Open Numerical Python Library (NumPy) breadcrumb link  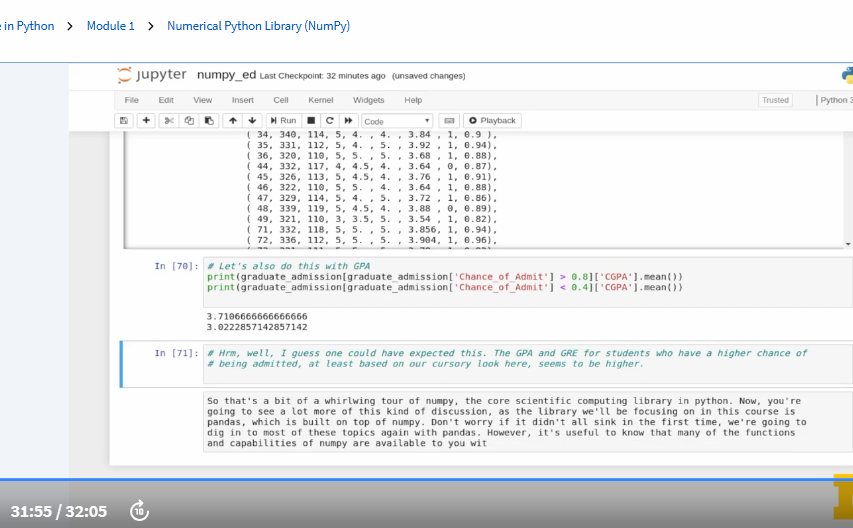point(258,26)
